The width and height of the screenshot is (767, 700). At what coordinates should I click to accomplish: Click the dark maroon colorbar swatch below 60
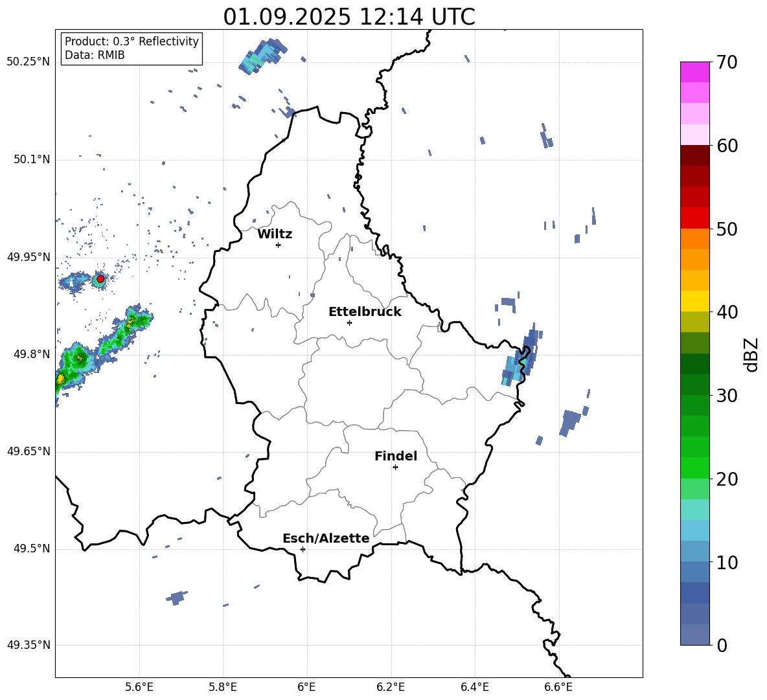point(695,155)
